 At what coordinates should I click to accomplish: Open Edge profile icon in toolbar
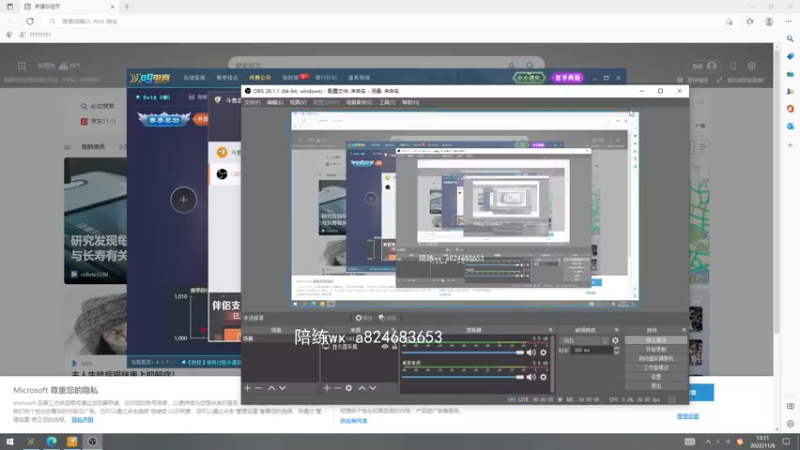point(769,21)
